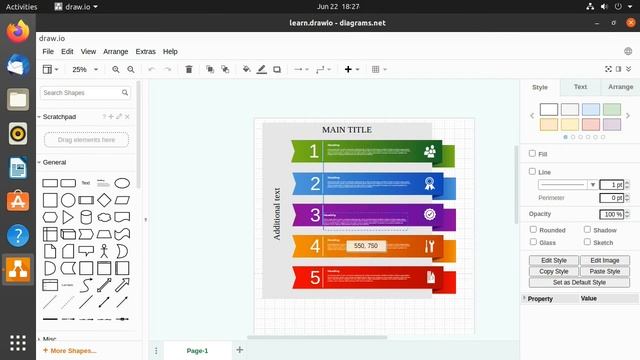Click the search magnifier in Search Shapes
The height and width of the screenshot is (360, 640).
pos(125,93)
